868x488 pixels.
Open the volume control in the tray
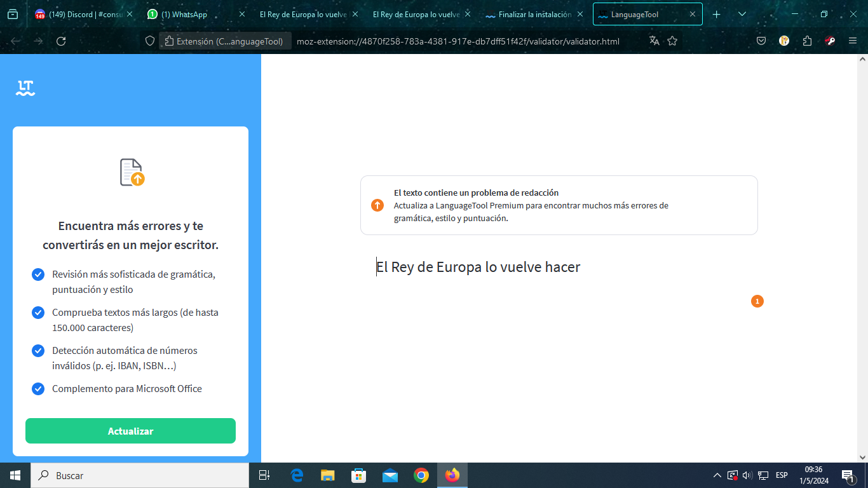pos(747,475)
